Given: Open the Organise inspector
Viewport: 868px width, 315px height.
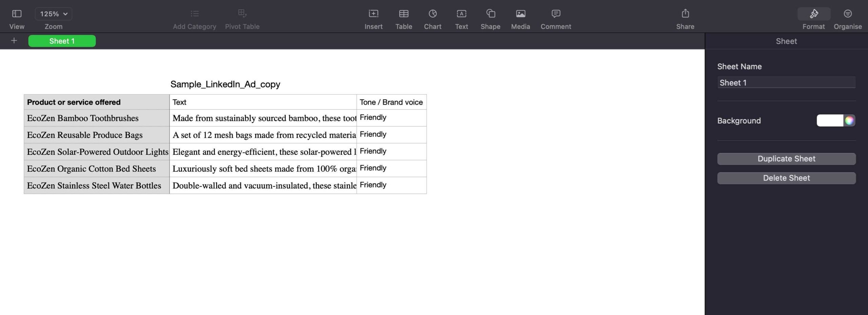Looking at the screenshot, I should (848, 14).
